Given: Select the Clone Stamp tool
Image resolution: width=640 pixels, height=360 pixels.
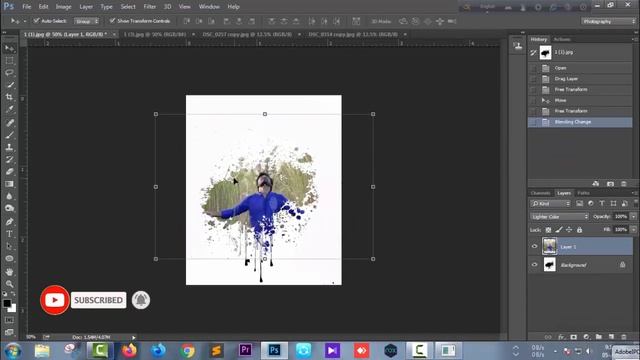Looking at the screenshot, I should [9, 147].
